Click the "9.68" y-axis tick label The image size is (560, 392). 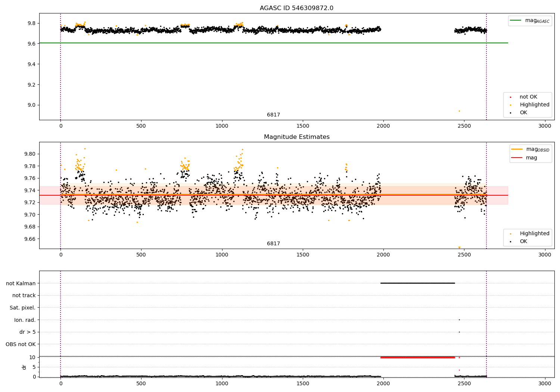pyautogui.click(x=29, y=227)
